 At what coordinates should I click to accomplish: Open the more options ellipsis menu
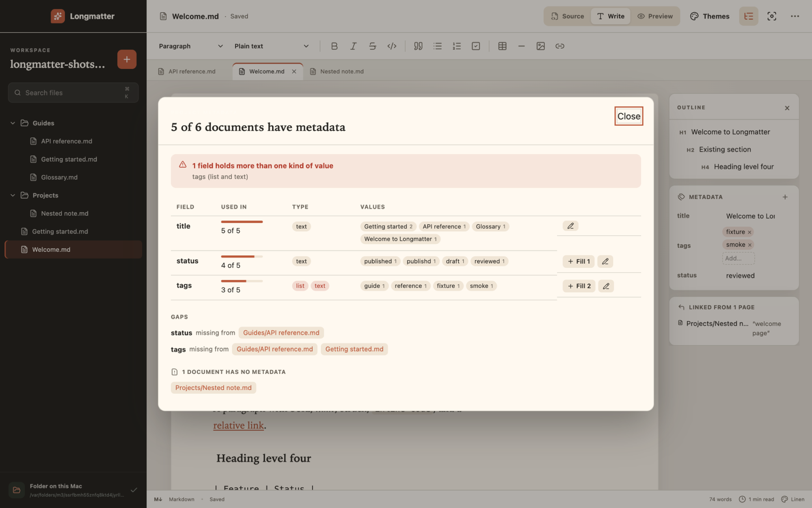[795, 16]
